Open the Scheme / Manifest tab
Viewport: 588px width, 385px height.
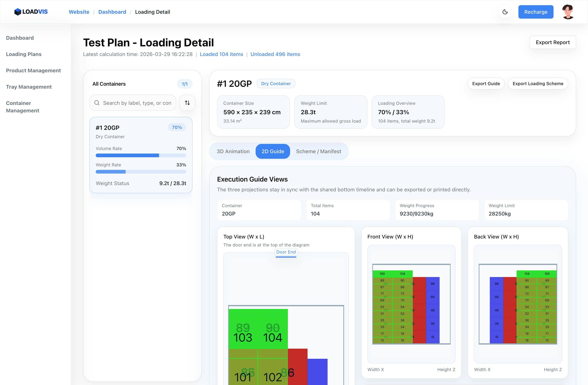coord(318,151)
